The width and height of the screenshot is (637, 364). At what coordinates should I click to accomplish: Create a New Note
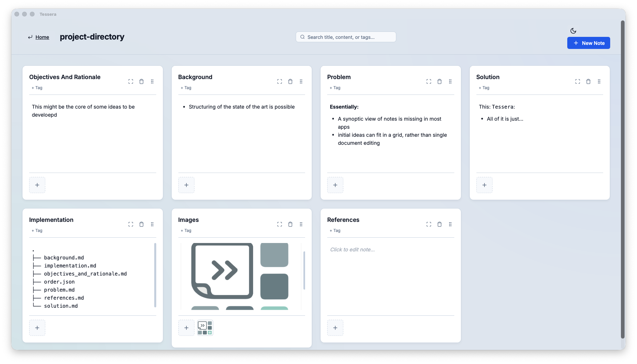tap(588, 43)
